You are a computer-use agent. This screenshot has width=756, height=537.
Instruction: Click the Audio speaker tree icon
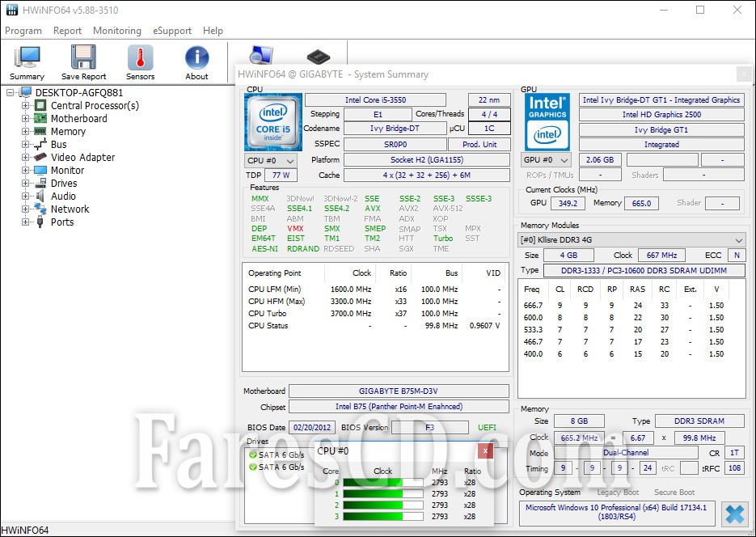tap(40, 197)
